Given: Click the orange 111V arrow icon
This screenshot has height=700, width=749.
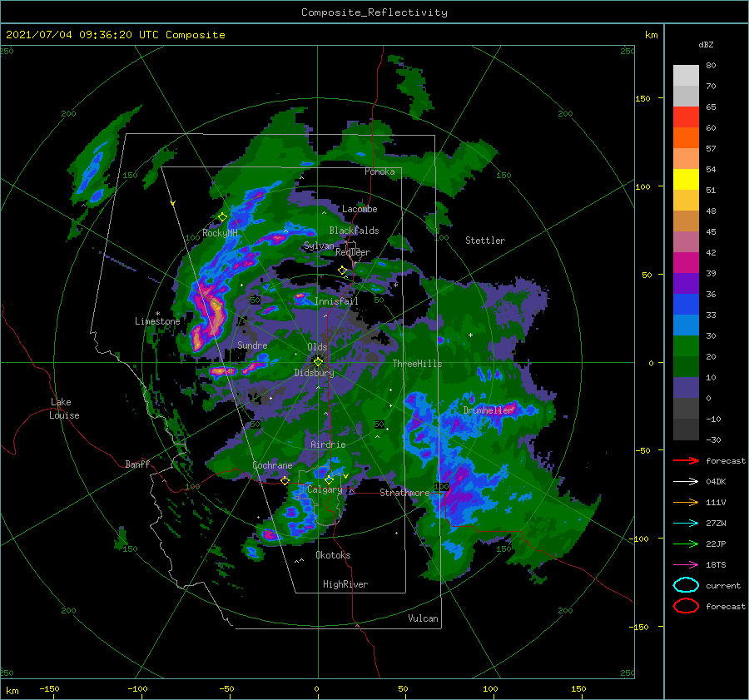Looking at the screenshot, I should click(x=686, y=502).
